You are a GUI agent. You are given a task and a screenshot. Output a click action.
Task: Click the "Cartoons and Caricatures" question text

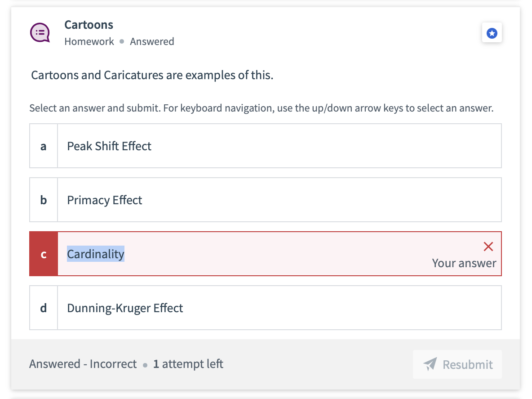(x=152, y=75)
